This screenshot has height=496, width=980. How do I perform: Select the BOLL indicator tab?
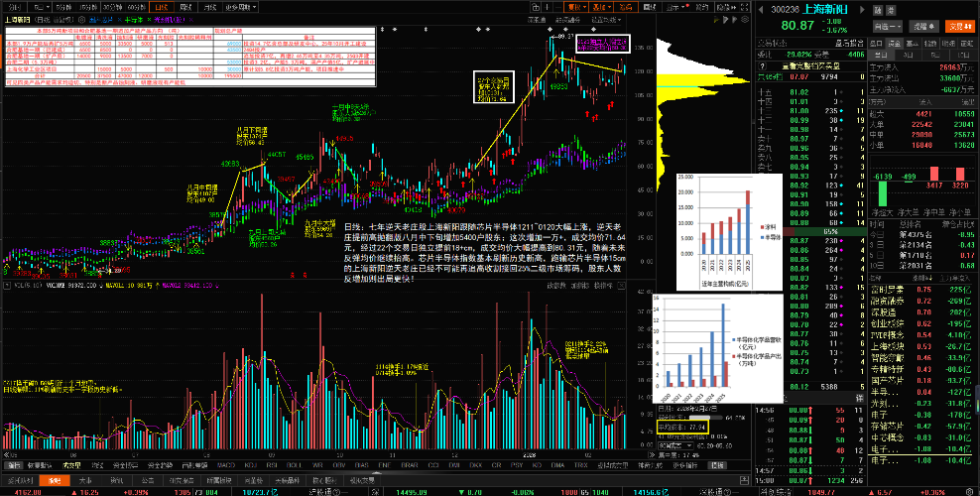tap(295, 465)
